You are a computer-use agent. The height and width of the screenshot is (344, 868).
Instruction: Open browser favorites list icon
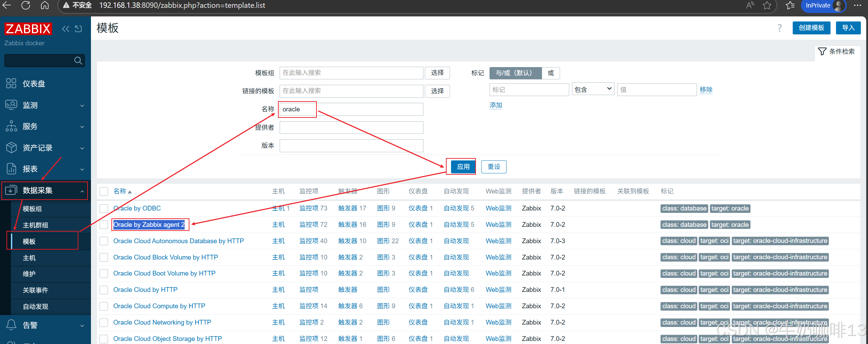(790, 5)
